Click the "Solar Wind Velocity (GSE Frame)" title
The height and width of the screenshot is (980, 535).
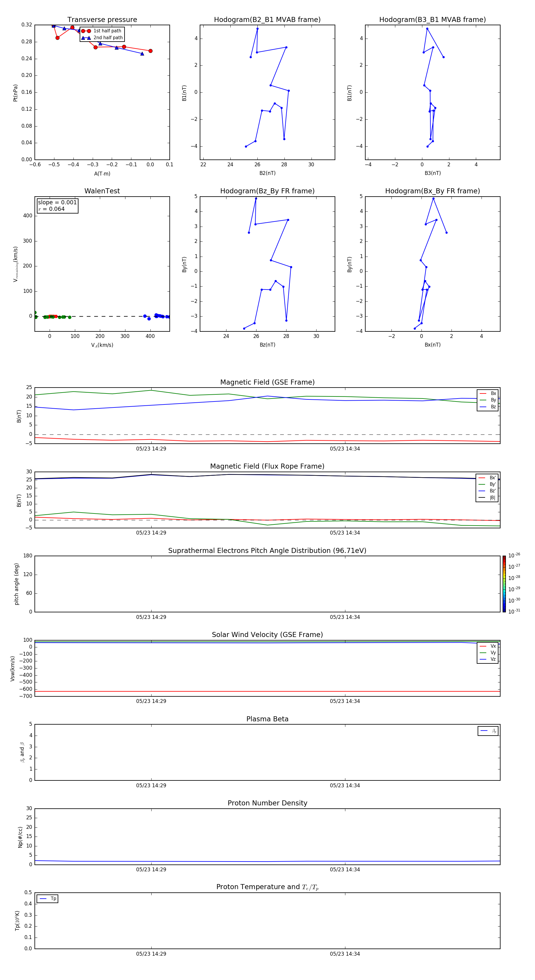[267, 635]
